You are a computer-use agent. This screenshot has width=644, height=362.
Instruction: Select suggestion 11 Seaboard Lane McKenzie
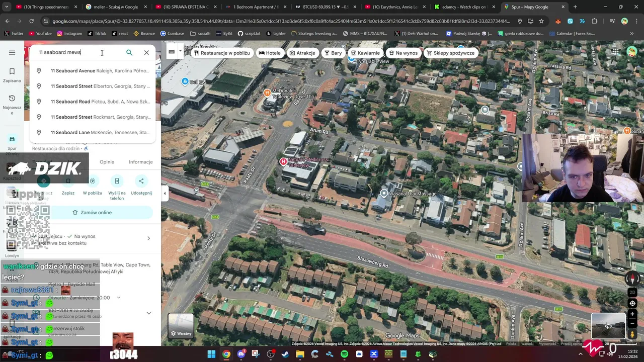pyautogui.click(x=93, y=133)
